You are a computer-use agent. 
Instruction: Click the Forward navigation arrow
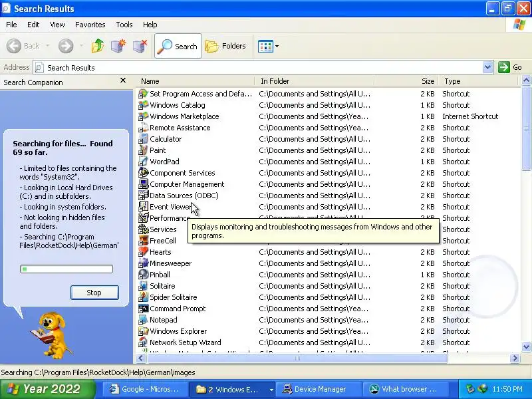pos(66,46)
